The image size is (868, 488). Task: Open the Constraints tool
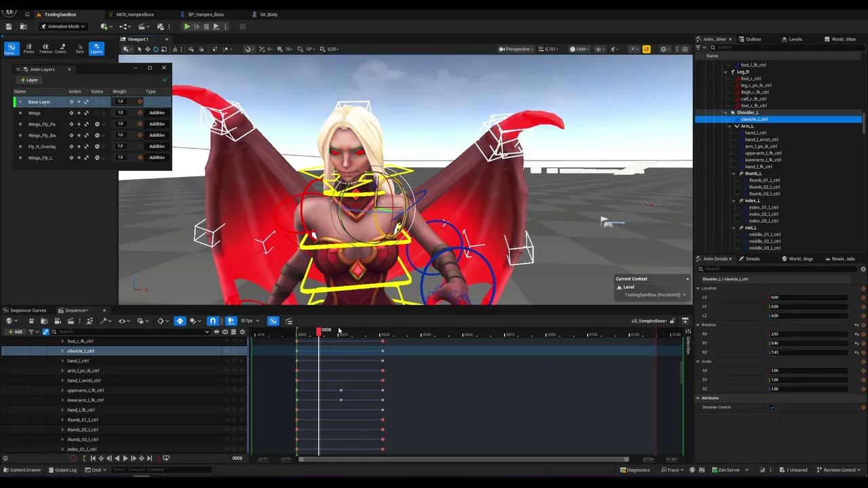click(x=62, y=49)
